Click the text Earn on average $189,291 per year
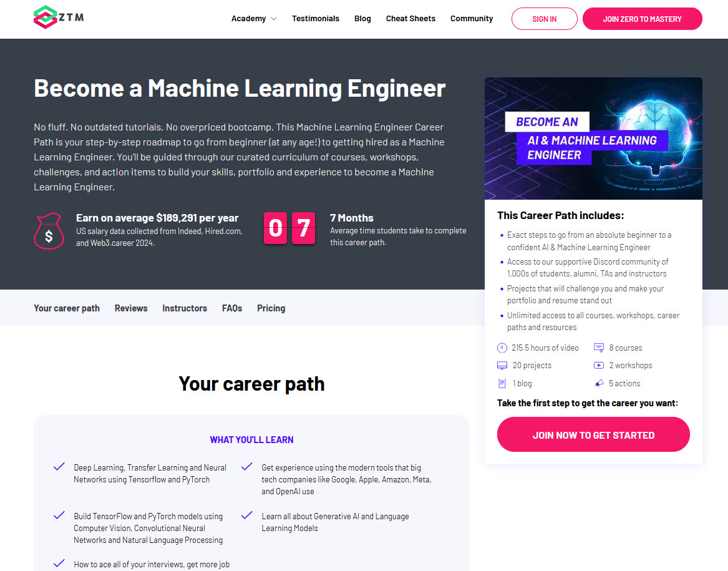 [x=157, y=218]
